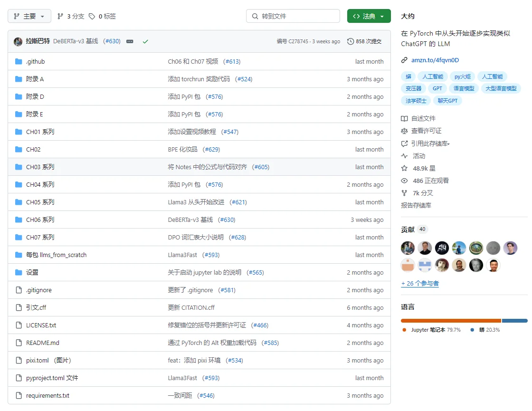Open the #629 link for BPE 化妆品 commit
The image size is (532, 411).
click(x=211, y=149)
